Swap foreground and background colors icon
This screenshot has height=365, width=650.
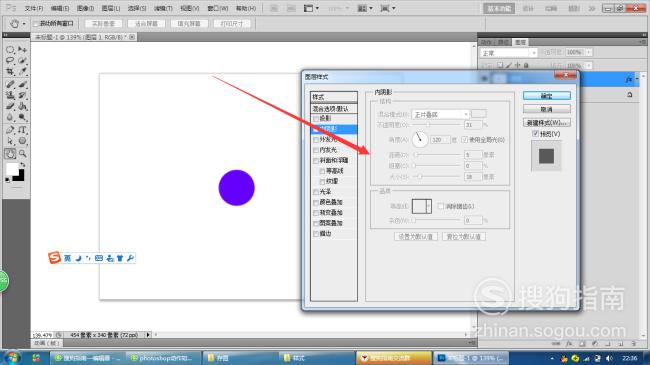tap(22, 165)
